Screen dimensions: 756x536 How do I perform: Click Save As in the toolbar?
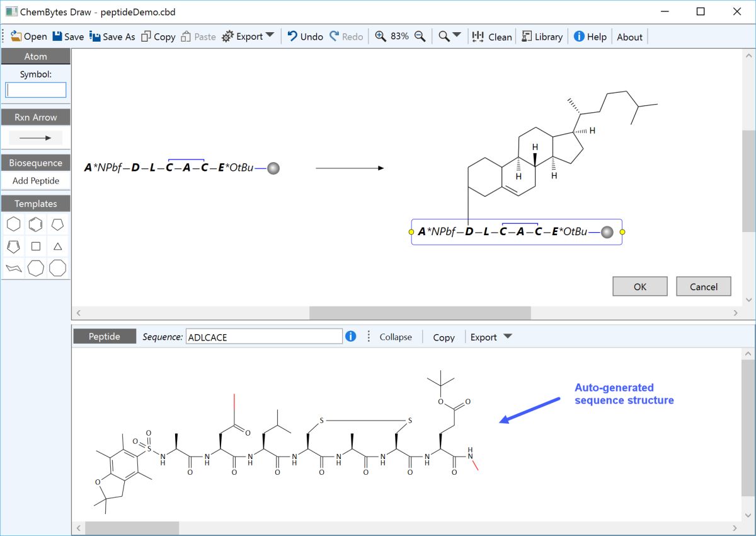click(112, 37)
